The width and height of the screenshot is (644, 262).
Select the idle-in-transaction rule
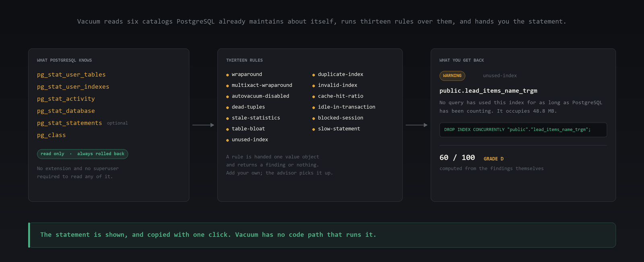[x=347, y=107]
